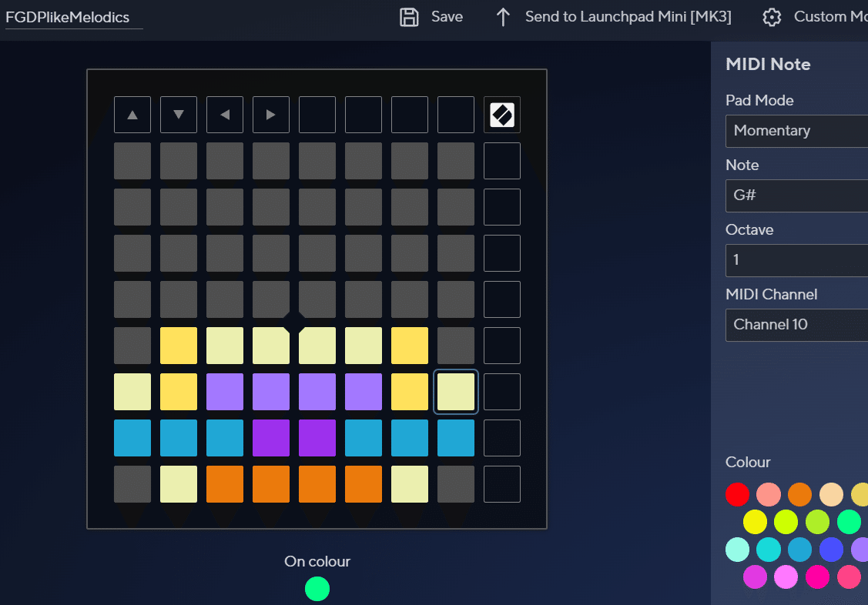Pick the hot pink colour swatch

[x=818, y=577]
